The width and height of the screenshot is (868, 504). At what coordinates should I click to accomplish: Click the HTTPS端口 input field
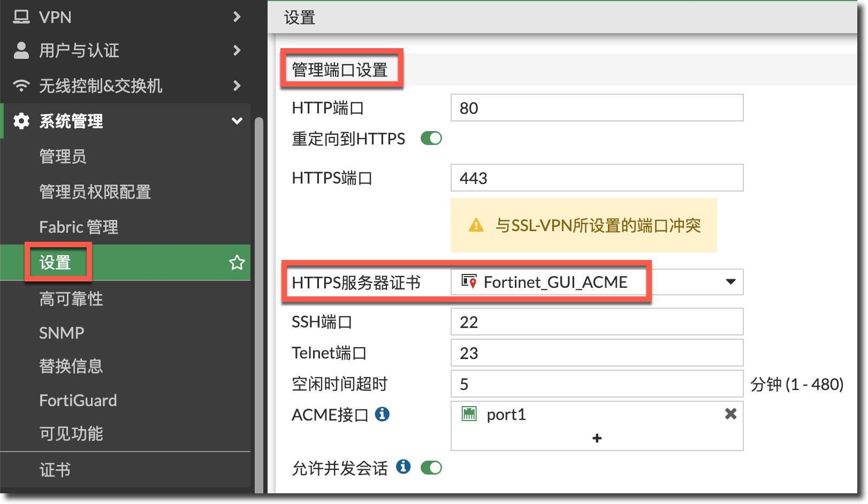pyautogui.click(x=597, y=178)
